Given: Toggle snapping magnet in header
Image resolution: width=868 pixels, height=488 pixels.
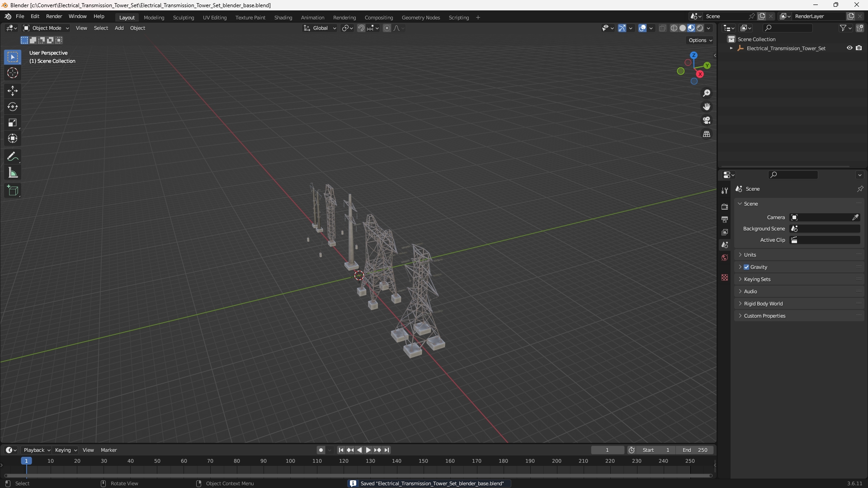Looking at the screenshot, I should (x=361, y=28).
